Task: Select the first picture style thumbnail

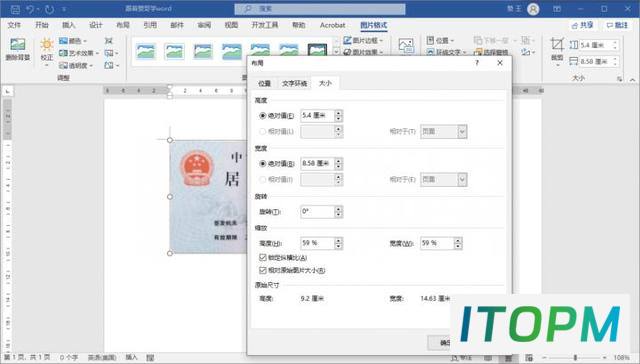Action: coord(146,51)
